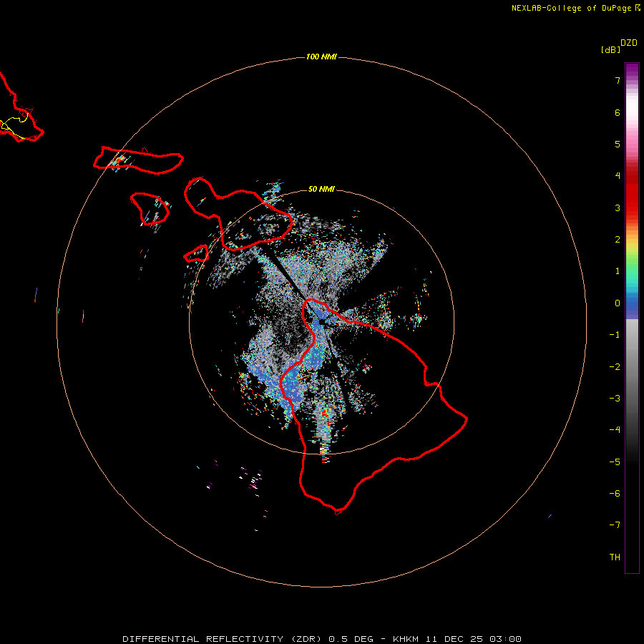644x644 pixels.
Task: Click the 1 tick label on the scale
Action: tap(618, 271)
